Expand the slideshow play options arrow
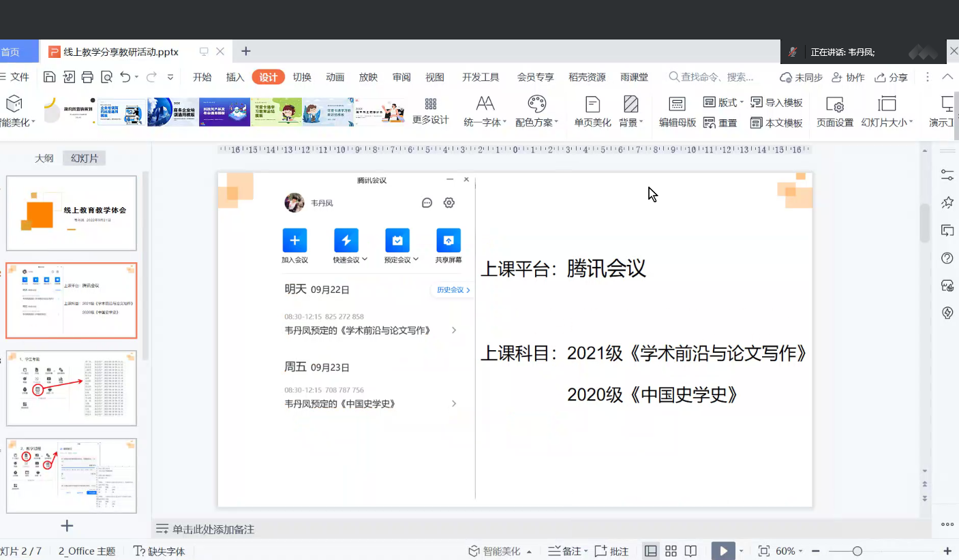The image size is (959, 560). click(x=742, y=551)
